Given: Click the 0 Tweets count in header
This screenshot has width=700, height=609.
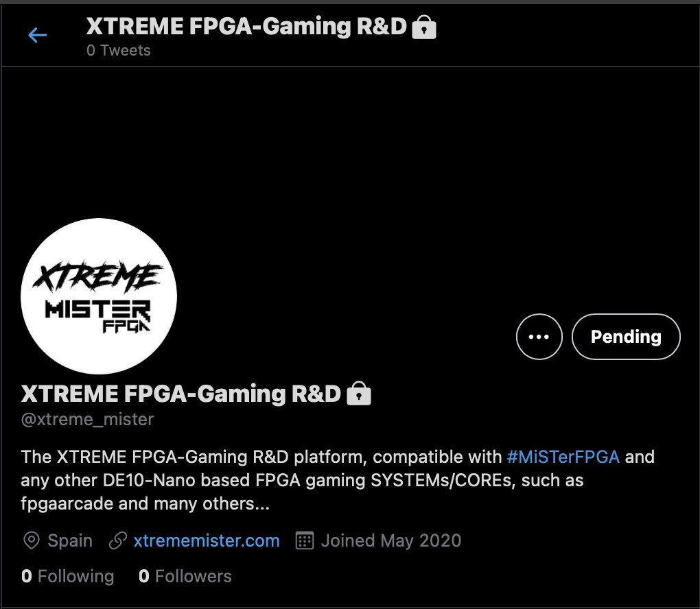Looking at the screenshot, I should click(118, 51).
